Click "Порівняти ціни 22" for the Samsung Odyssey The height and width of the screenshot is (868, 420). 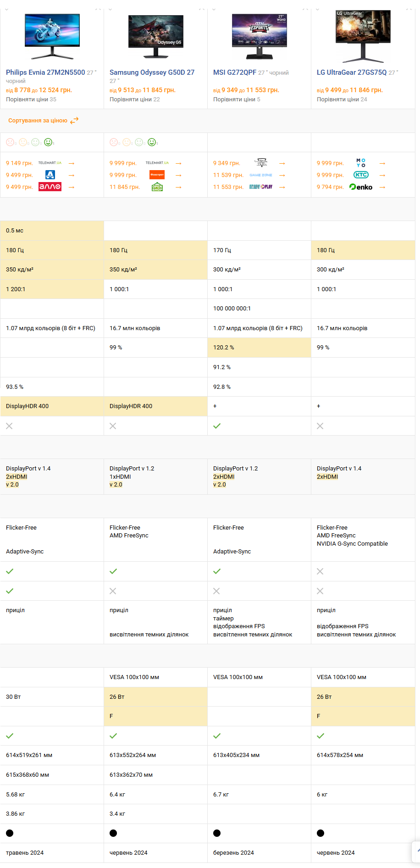tap(134, 100)
